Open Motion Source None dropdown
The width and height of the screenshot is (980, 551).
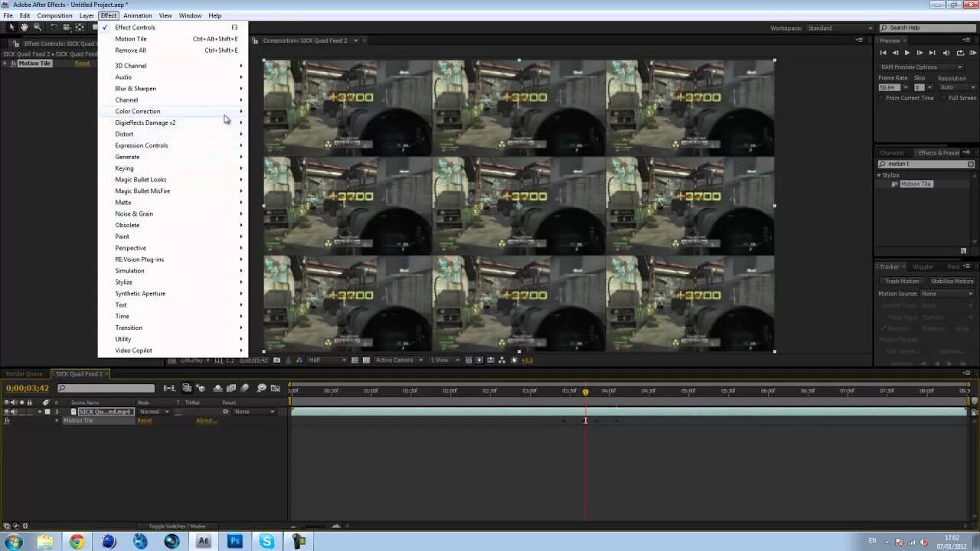point(947,294)
